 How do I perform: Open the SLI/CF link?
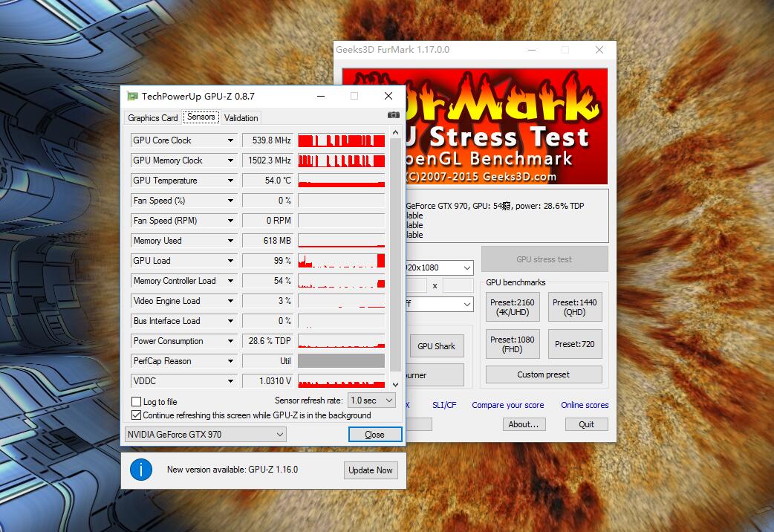click(444, 405)
